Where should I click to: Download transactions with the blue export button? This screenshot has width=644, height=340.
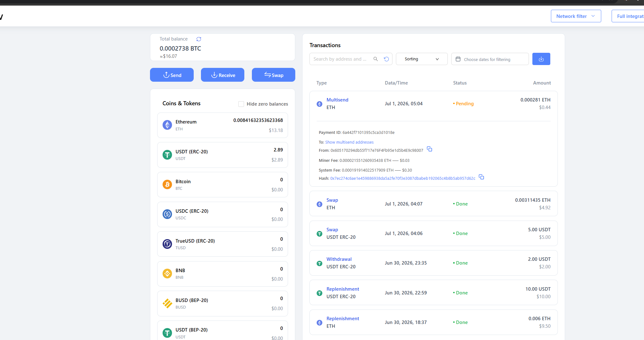click(x=541, y=59)
